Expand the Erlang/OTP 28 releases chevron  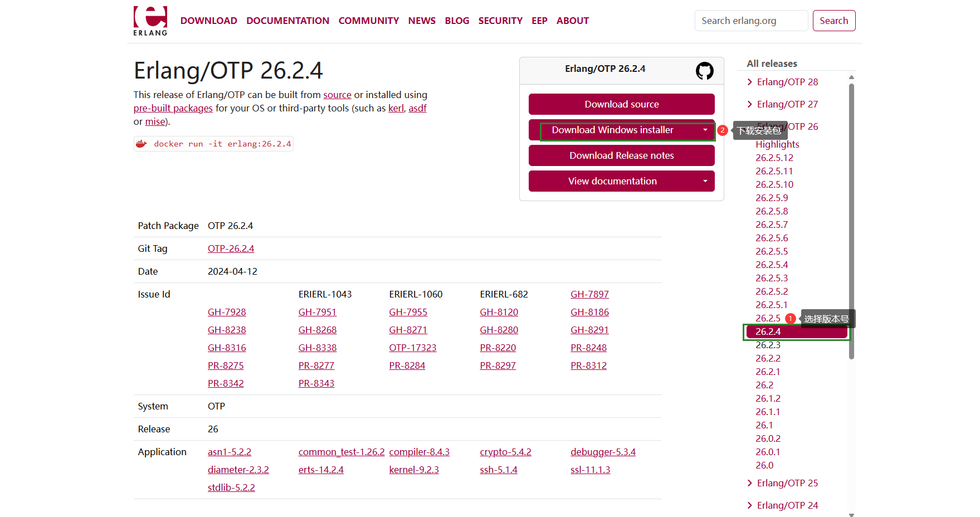coord(750,82)
